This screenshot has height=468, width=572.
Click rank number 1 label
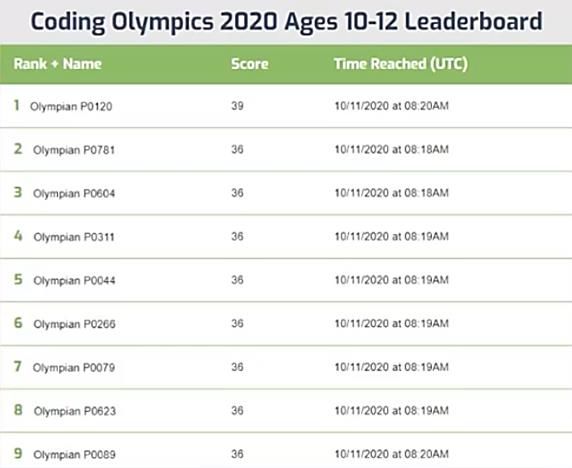pyautogui.click(x=16, y=105)
